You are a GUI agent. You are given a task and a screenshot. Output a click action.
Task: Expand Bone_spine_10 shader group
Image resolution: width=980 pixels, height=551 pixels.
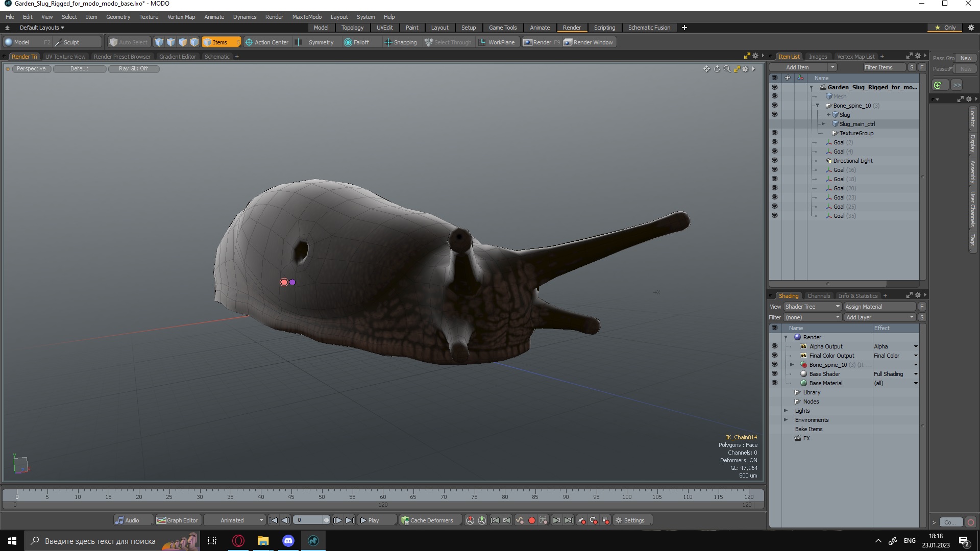tap(792, 365)
